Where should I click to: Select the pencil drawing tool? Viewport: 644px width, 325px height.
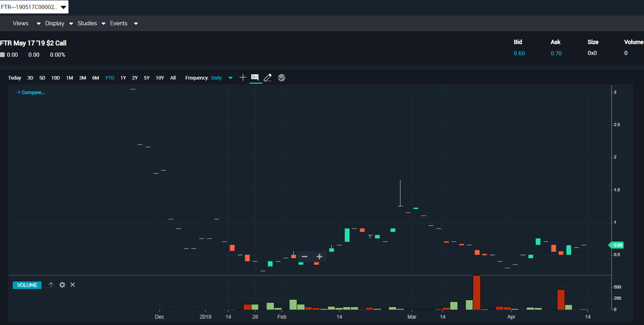[268, 78]
